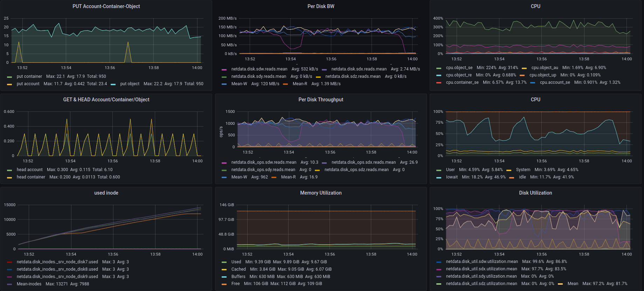
Task: Click the color swatch beside Free legend
Action: (x=224, y=284)
